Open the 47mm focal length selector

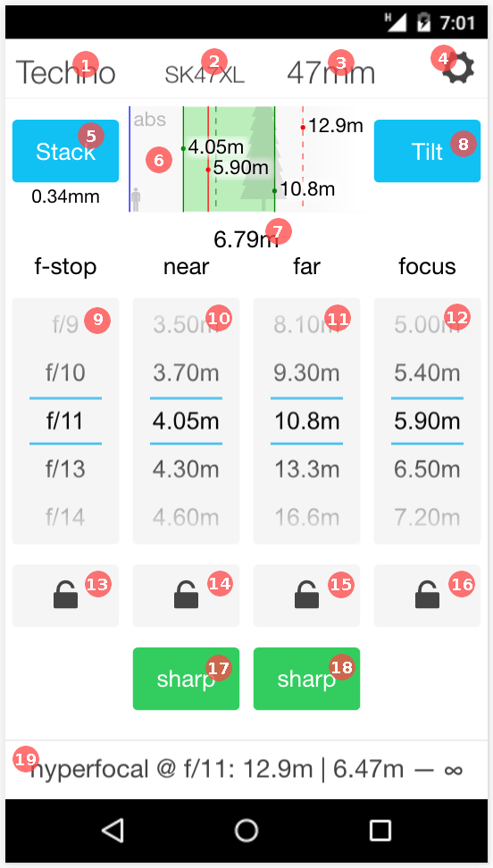coord(330,72)
